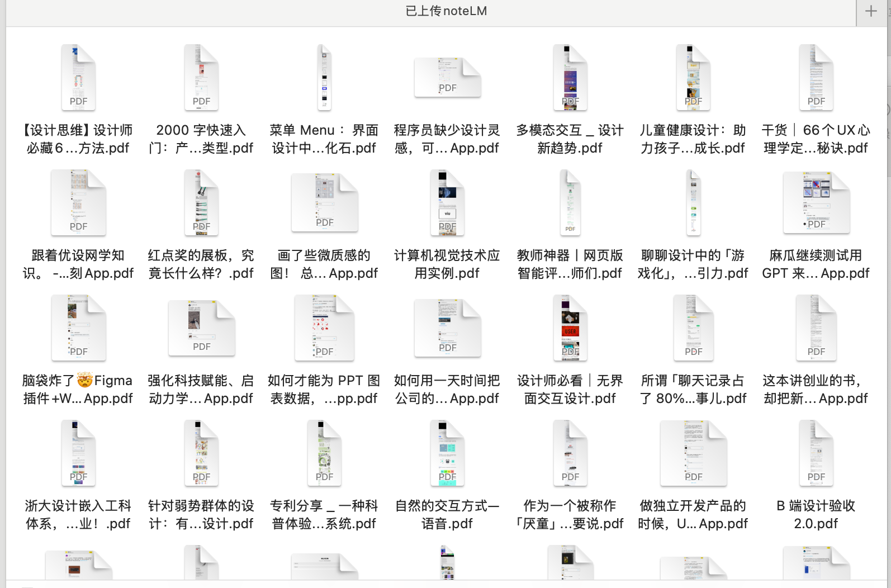This screenshot has height=588, width=891.
Task: Select 所谓「聊天记录占了 80%」PDF icon
Action: 693,328
